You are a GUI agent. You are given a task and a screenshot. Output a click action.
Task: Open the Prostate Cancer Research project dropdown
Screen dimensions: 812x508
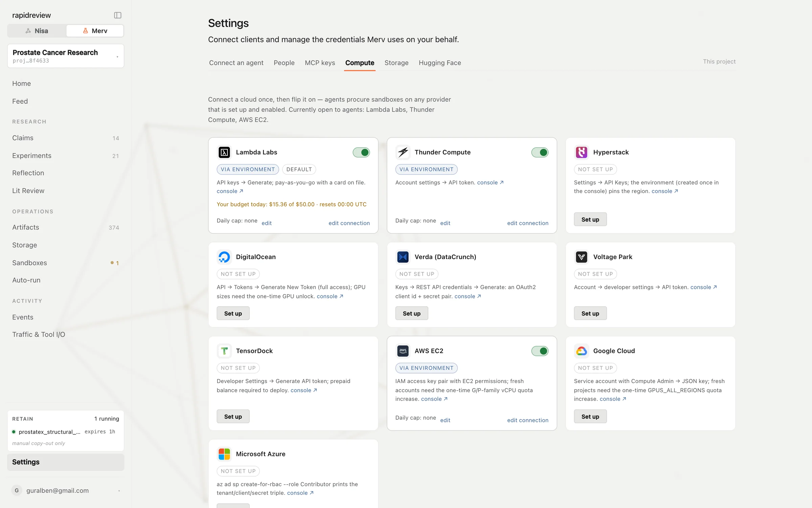[66, 56]
